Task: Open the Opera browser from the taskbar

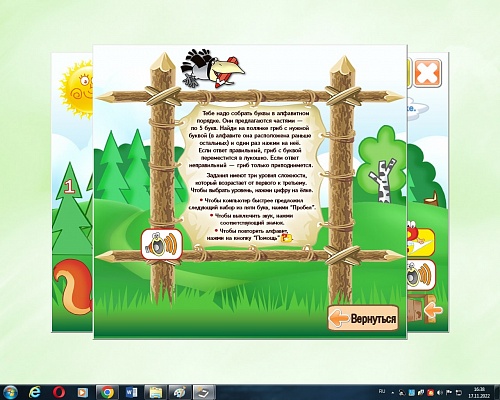Action: 59,392
